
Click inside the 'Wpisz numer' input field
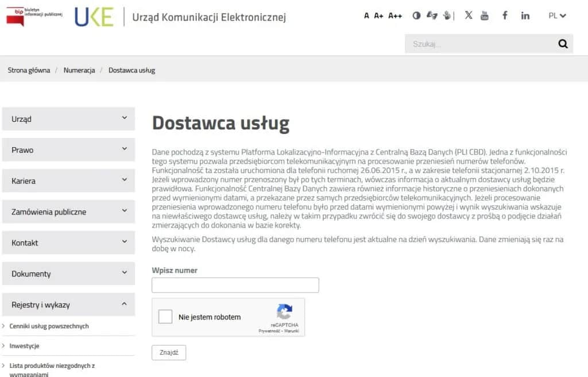point(235,284)
